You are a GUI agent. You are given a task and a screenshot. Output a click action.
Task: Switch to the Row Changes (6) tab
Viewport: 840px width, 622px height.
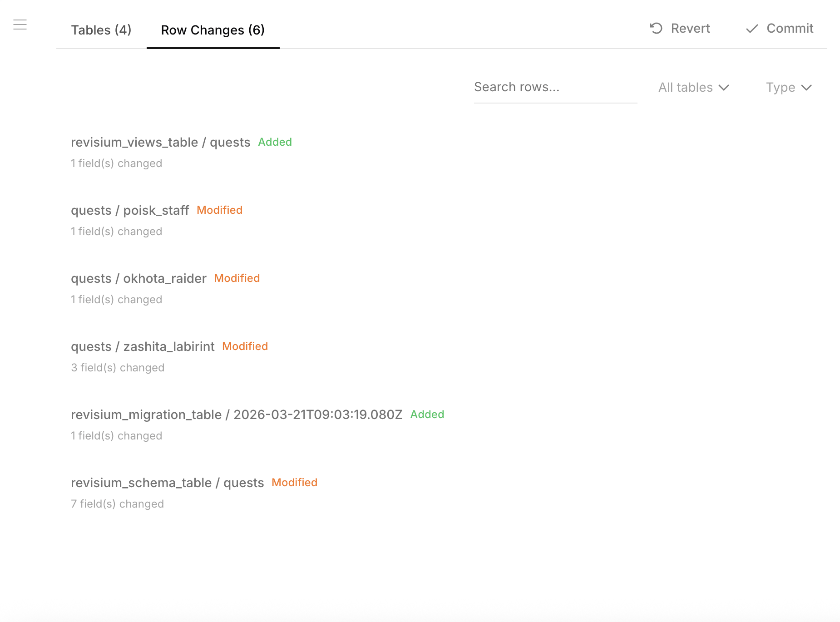point(212,30)
